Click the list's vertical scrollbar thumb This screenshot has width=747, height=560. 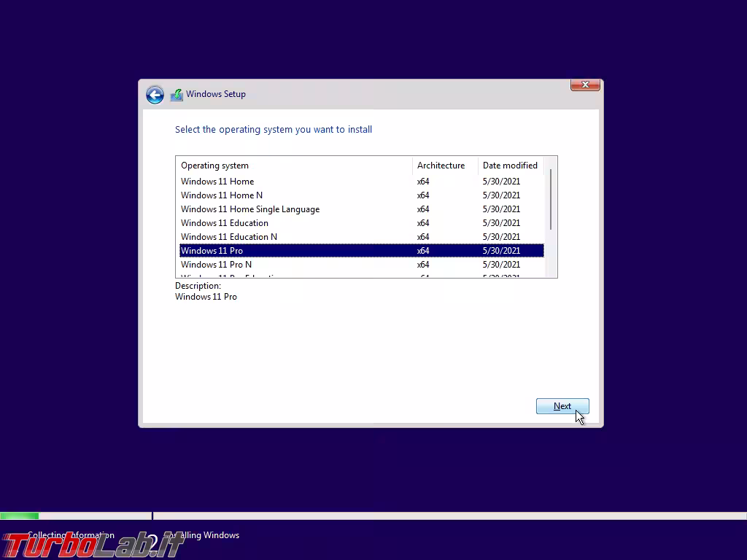point(551,198)
